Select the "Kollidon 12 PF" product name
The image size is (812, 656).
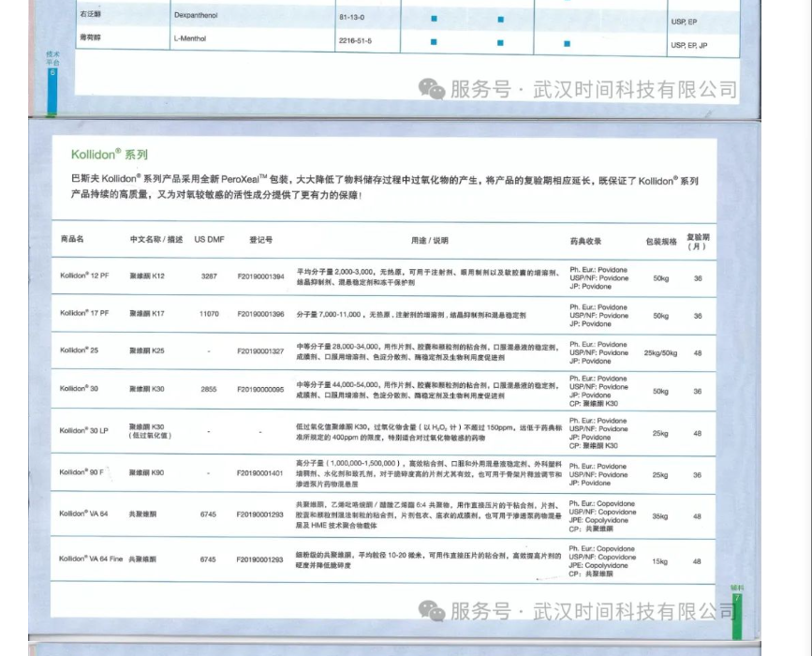84,276
